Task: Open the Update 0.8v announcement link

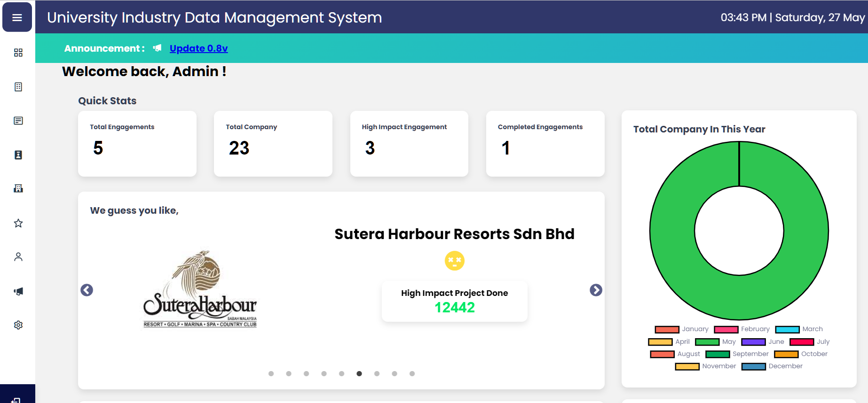Action: pyautogui.click(x=198, y=48)
